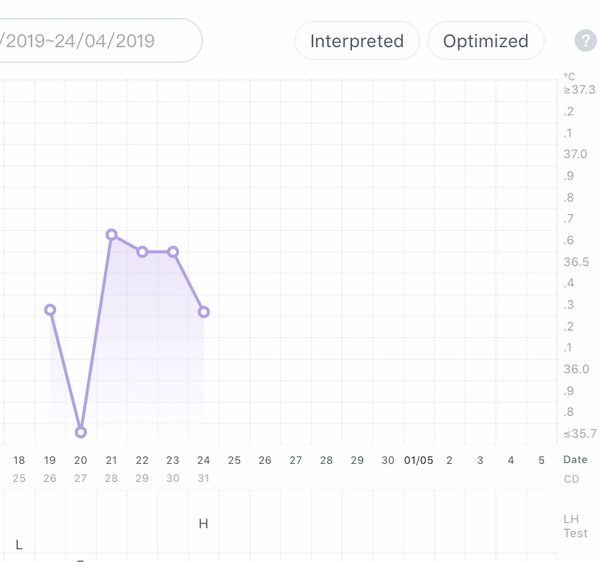Open the date range picker field
This screenshot has height=562, width=600.
pos(95,41)
